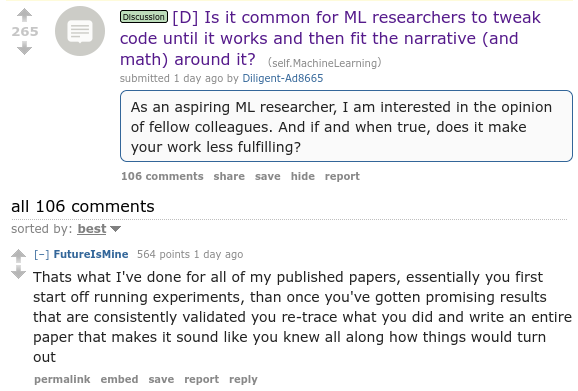
Task: Downvote FutureIsMine's comment
Action: tap(18, 272)
